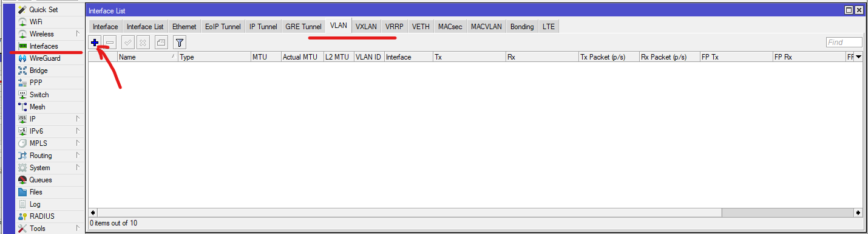Open the Filter funnel button

(x=179, y=42)
